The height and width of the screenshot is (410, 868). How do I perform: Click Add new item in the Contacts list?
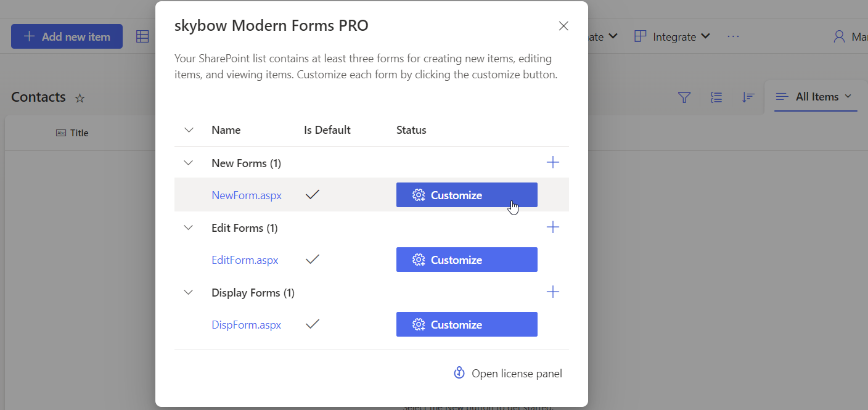click(x=67, y=36)
